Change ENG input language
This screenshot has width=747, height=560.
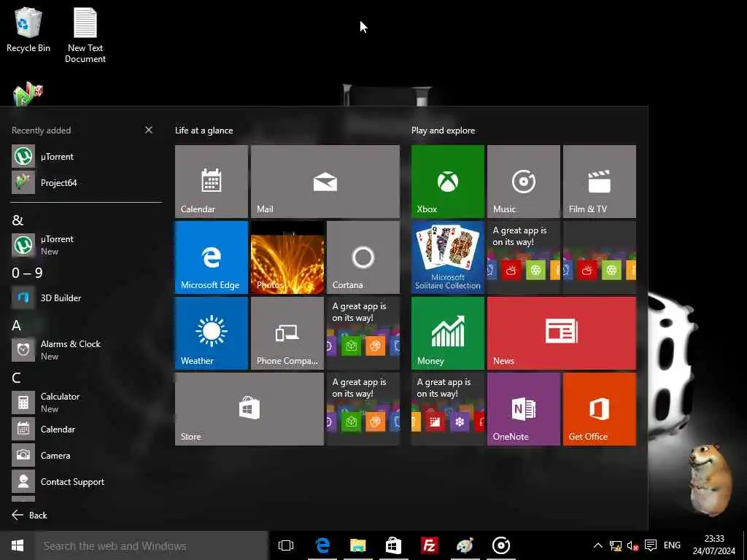[672, 545]
